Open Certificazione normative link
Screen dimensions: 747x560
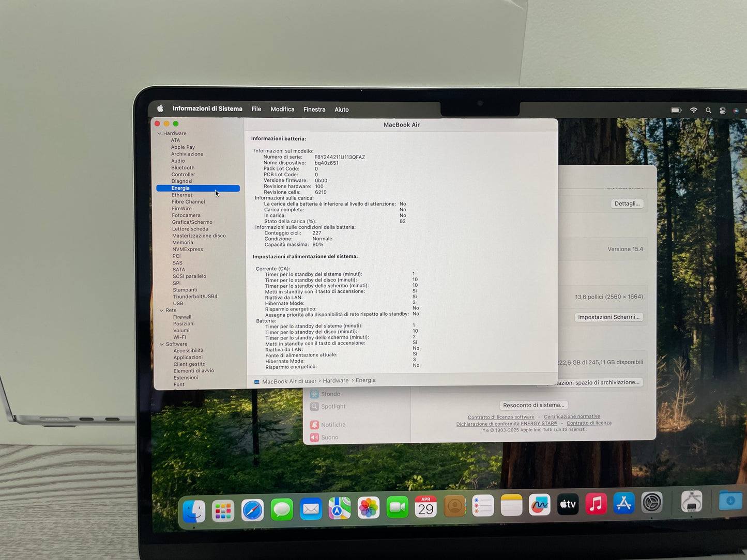(572, 416)
